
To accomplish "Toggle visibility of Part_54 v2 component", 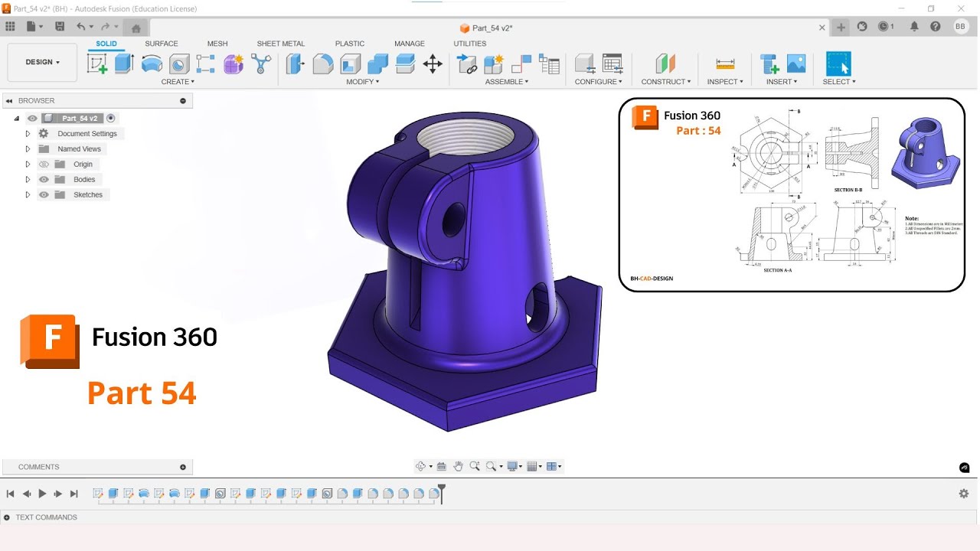I will click(x=32, y=119).
